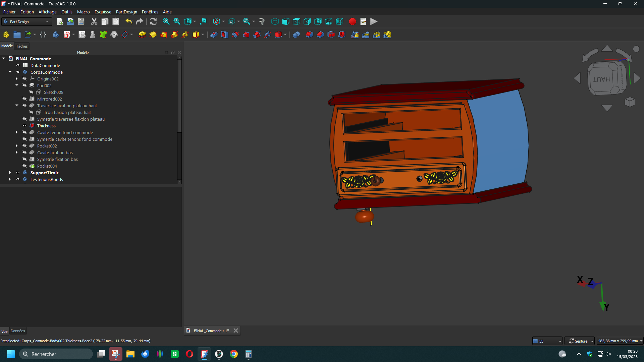Click the Pocket tool icon

click(214, 35)
